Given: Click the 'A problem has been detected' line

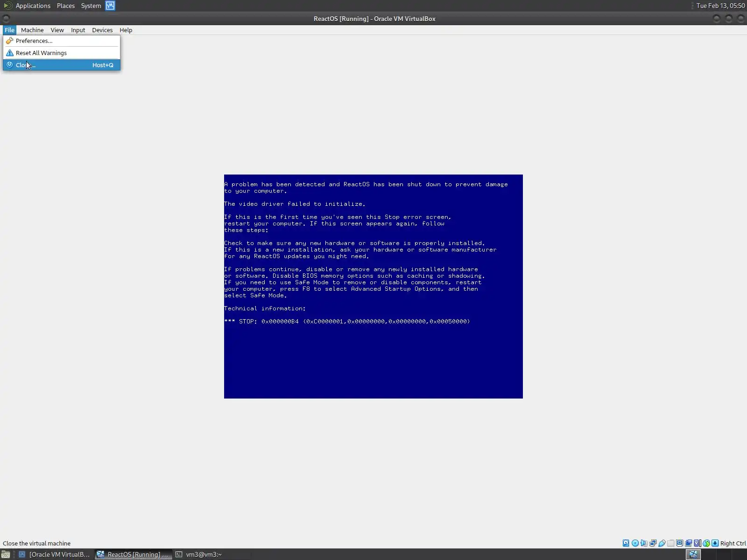Looking at the screenshot, I should pyautogui.click(x=366, y=184).
